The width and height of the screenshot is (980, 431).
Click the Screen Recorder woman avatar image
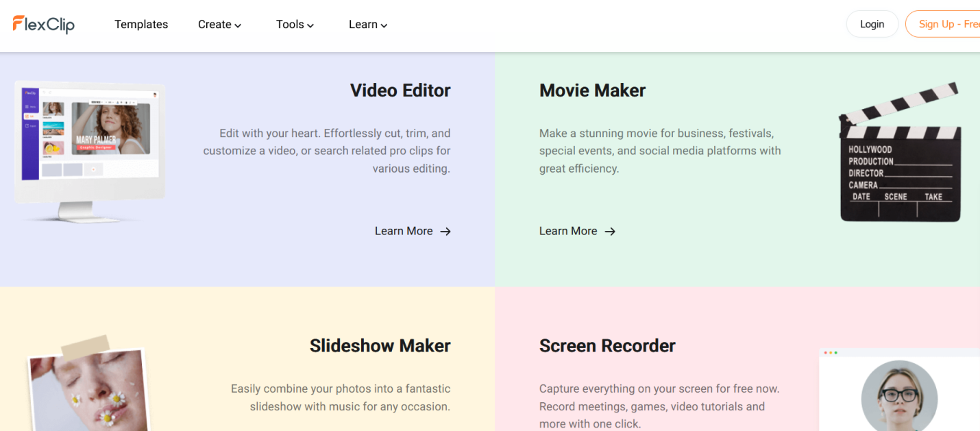pos(899,395)
